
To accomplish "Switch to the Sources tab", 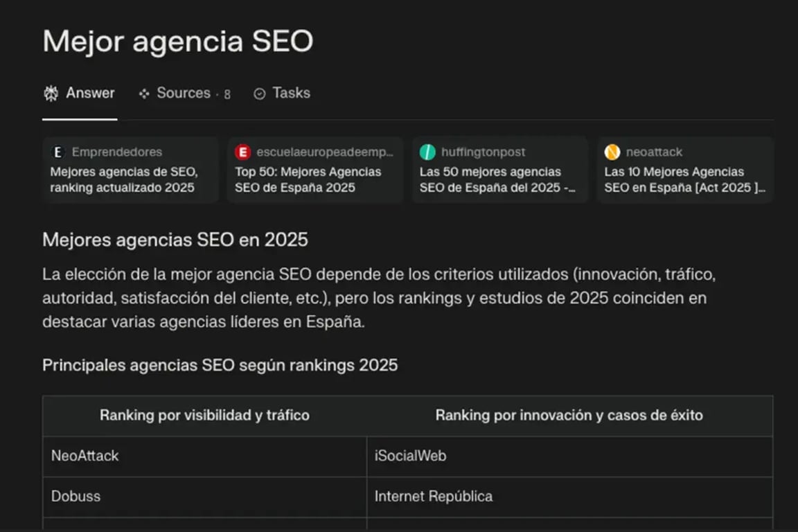I will [x=184, y=93].
